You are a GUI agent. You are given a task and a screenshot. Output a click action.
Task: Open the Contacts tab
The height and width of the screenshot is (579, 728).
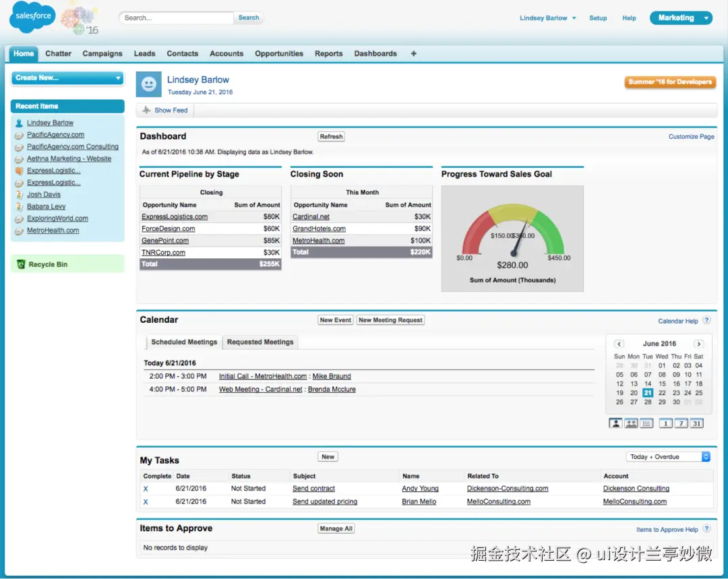click(183, 53)
